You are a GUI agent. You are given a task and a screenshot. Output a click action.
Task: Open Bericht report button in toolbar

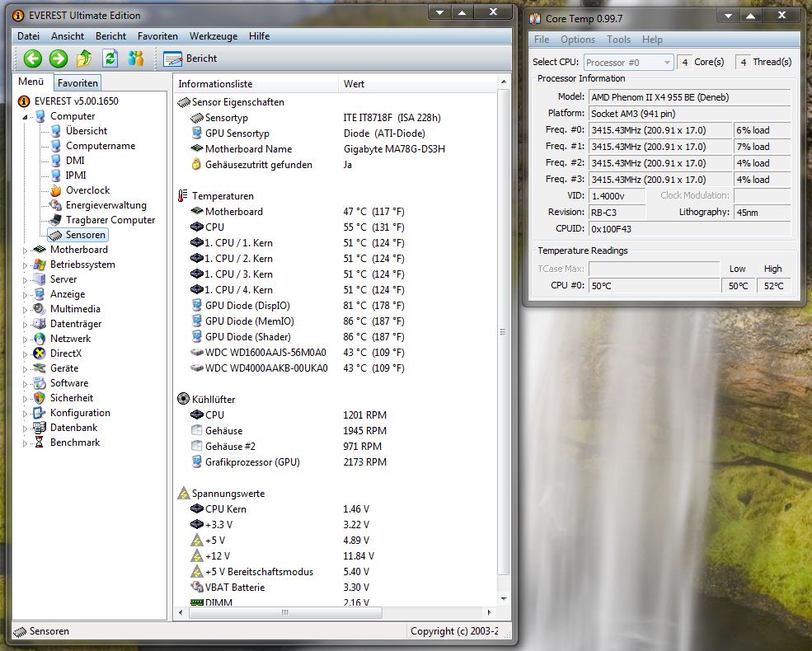190,59
